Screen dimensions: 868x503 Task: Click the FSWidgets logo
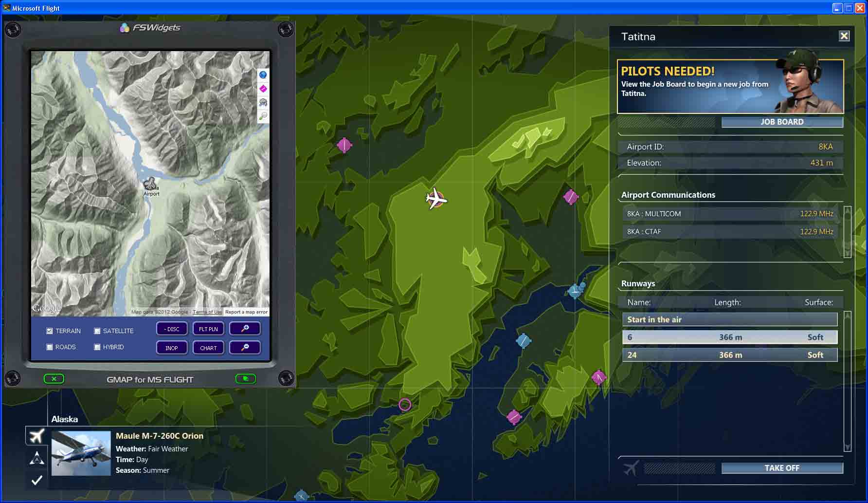click(150, 28)
